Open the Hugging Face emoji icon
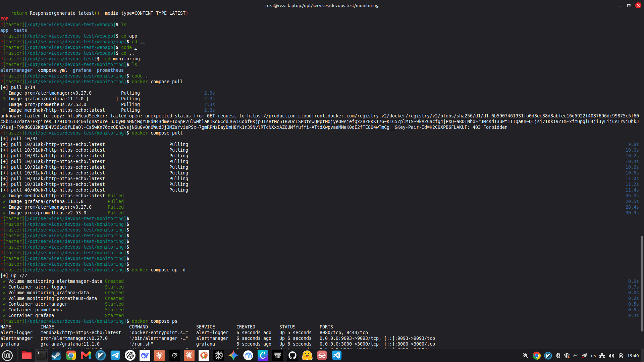The width and height of the screenshot is (644, 362). 307,355
